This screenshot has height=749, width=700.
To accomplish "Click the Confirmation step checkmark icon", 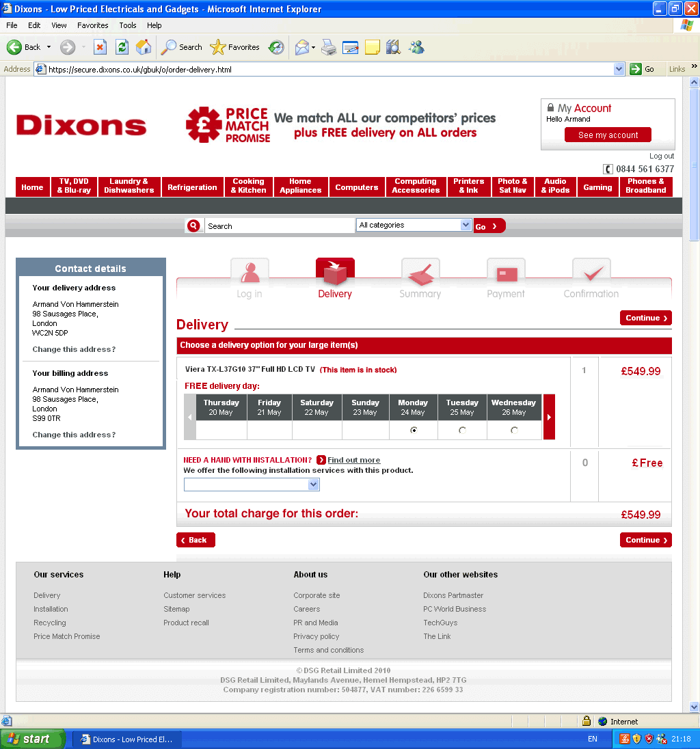I will click(x=591, y=272).
